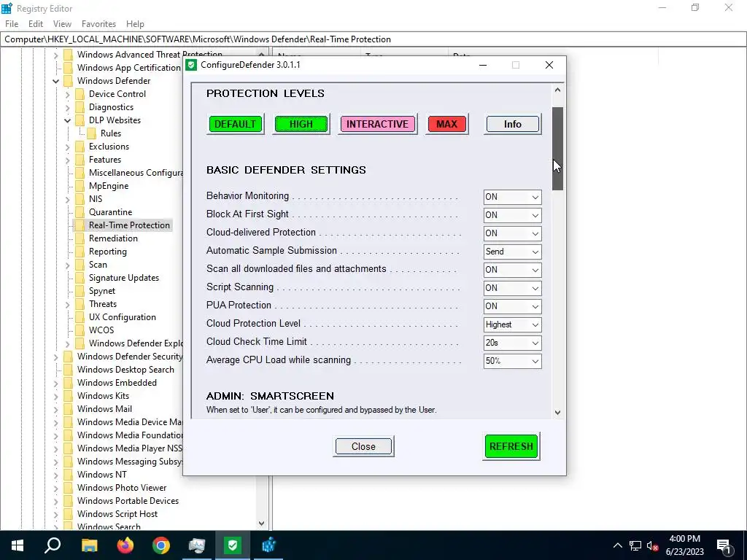The width and height of the screenshot is (747, 560).
Task: Minimize the ConfigureDefender window
Action: pos(483,65)
